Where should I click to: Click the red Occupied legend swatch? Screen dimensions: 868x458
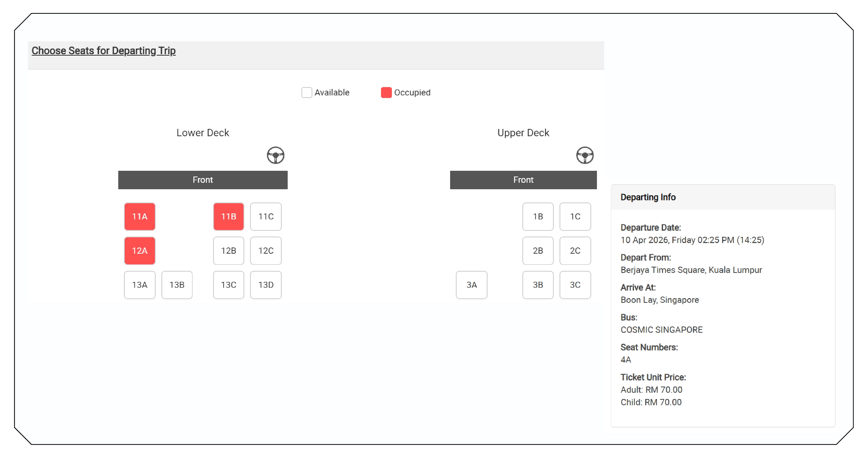(x=386, y=92)
